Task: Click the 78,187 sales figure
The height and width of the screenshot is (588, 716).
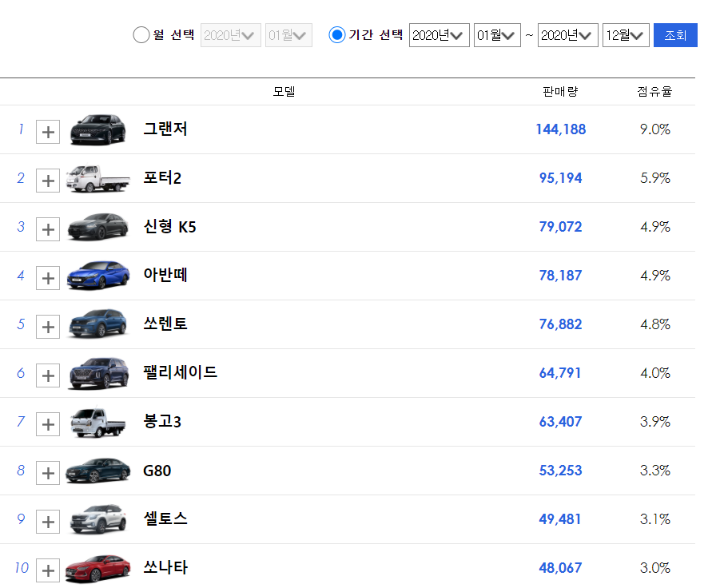Action: point(561,276)
